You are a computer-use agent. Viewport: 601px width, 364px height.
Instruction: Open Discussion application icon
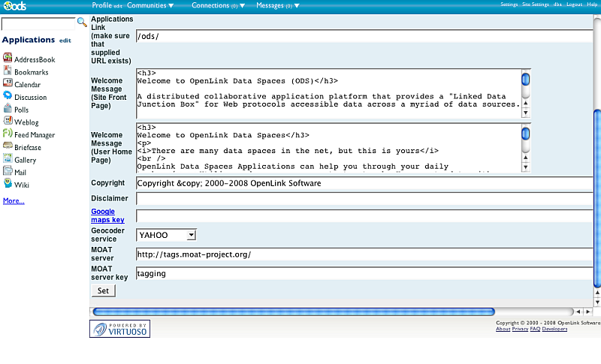(8, 95)
